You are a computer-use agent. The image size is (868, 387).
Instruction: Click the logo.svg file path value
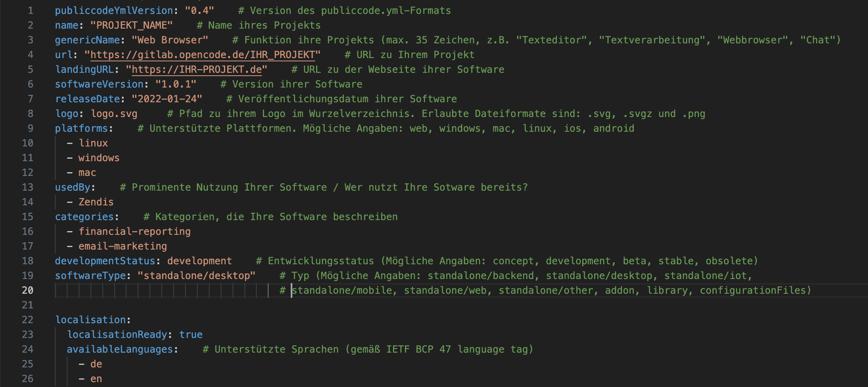[x=114, y=114]
